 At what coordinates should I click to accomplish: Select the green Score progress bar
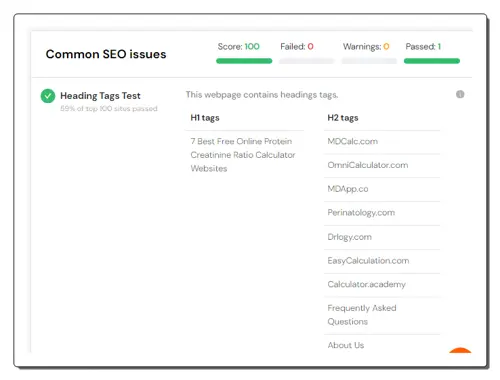point(244,61)
